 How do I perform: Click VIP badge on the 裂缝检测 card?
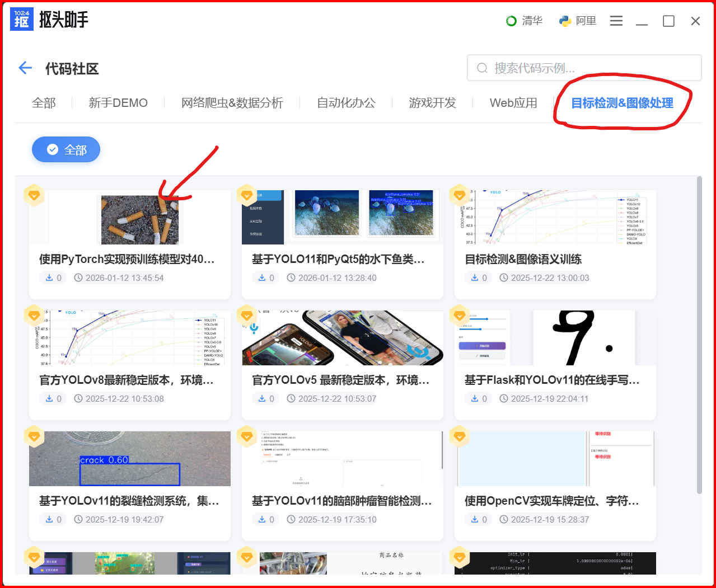pos(34,437)
